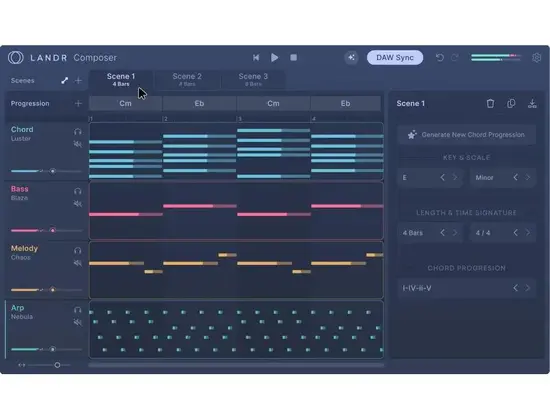Mute the Melody track
550x420 pixels.
point(78,263)
